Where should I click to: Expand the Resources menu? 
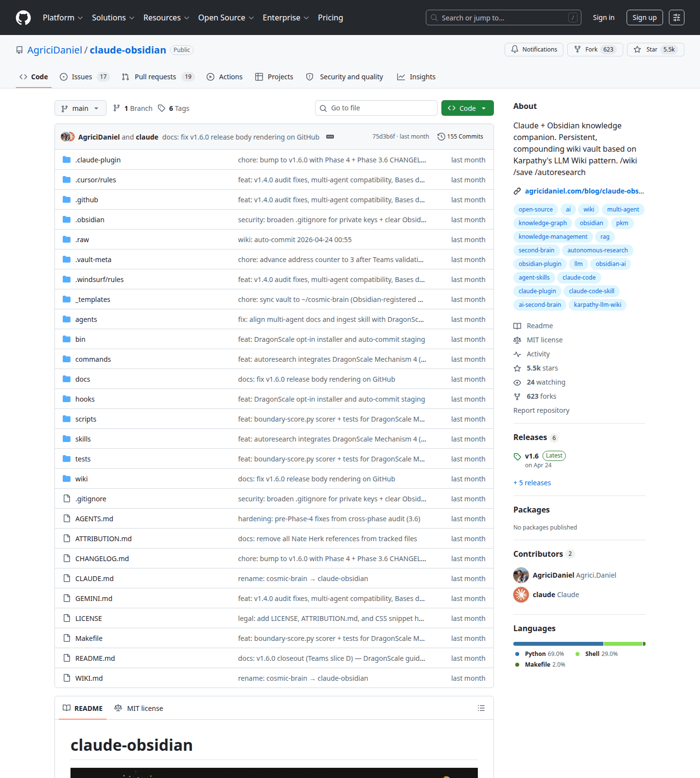(166, 18)
